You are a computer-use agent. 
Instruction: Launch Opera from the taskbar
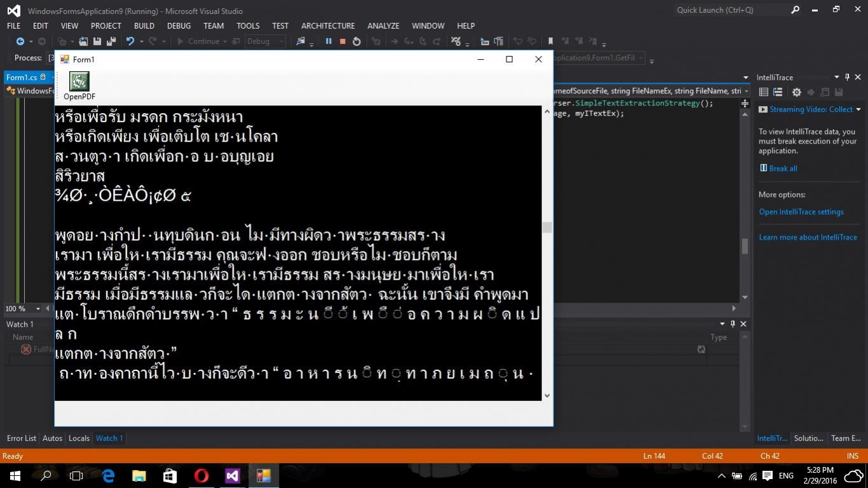coord(201,475)
